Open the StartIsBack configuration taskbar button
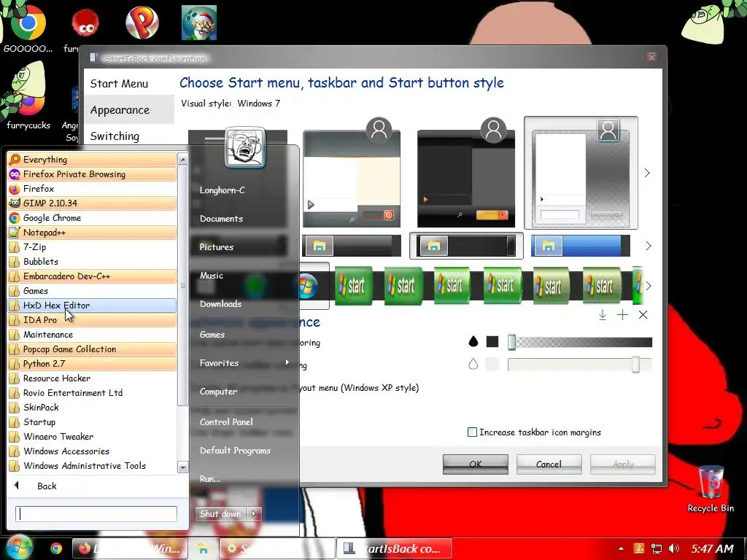This screenshot has width=747, height=560. point(395,548)
